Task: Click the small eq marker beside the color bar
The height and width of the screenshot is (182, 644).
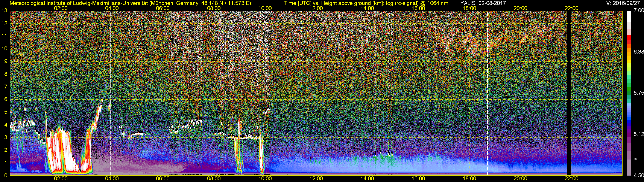Action: coord(636,159)
